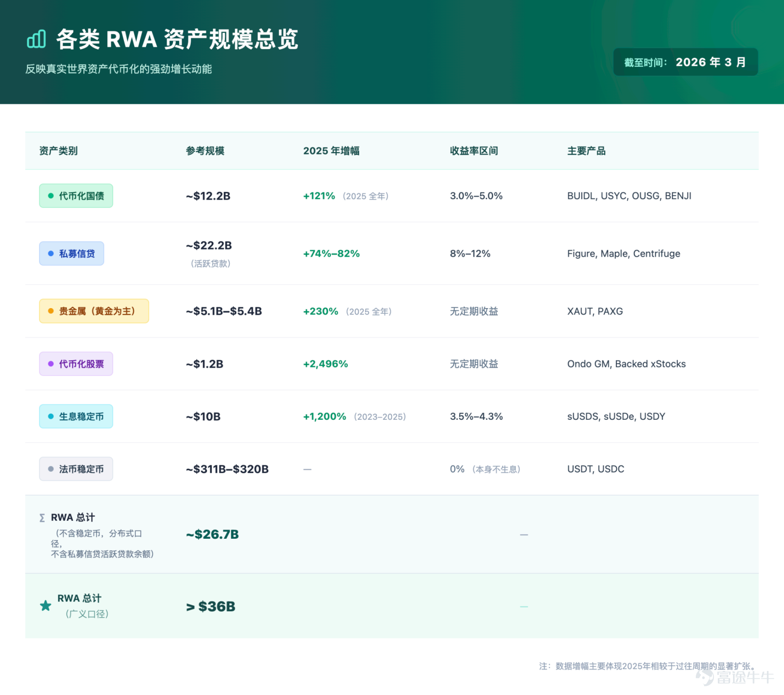The image size is (784, 695).
Task: Click the ~$10B value
Action: point(203,416)
